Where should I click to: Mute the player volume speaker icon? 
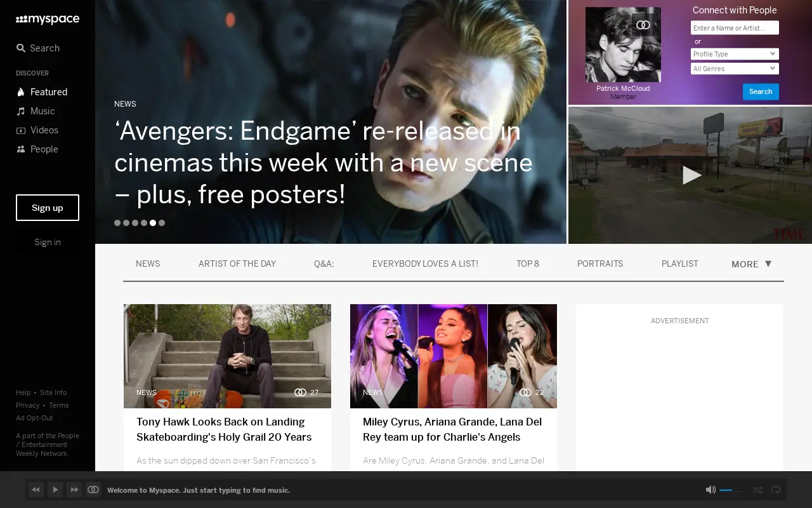click(710, 490)
